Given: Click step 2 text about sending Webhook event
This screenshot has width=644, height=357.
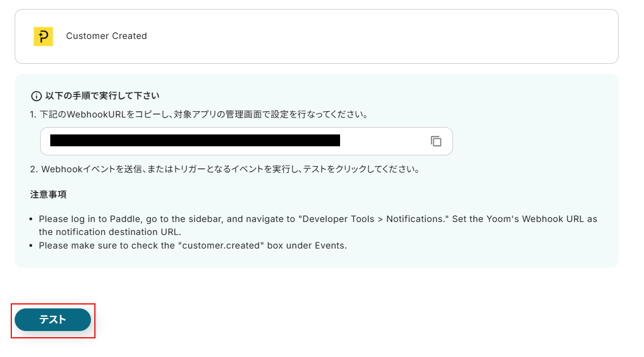Looking at the screenshot, I should pyautogui.click(x=225, y=169).
